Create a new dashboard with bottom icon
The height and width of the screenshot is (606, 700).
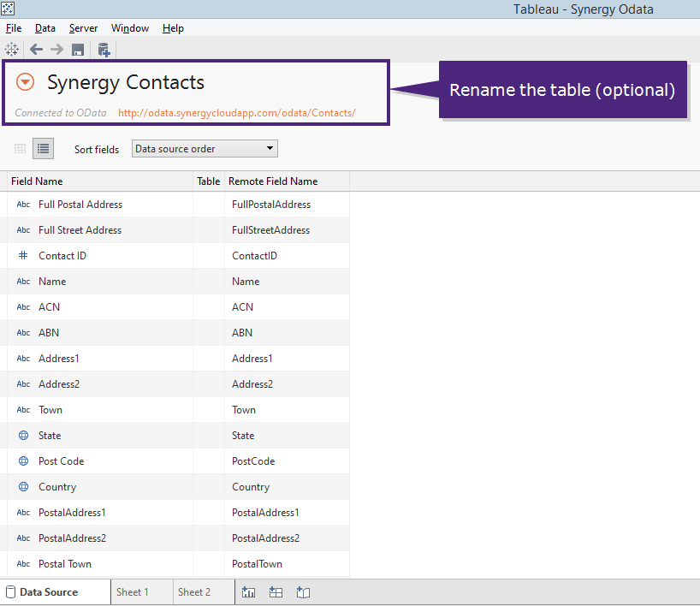(x=276, y=592)
